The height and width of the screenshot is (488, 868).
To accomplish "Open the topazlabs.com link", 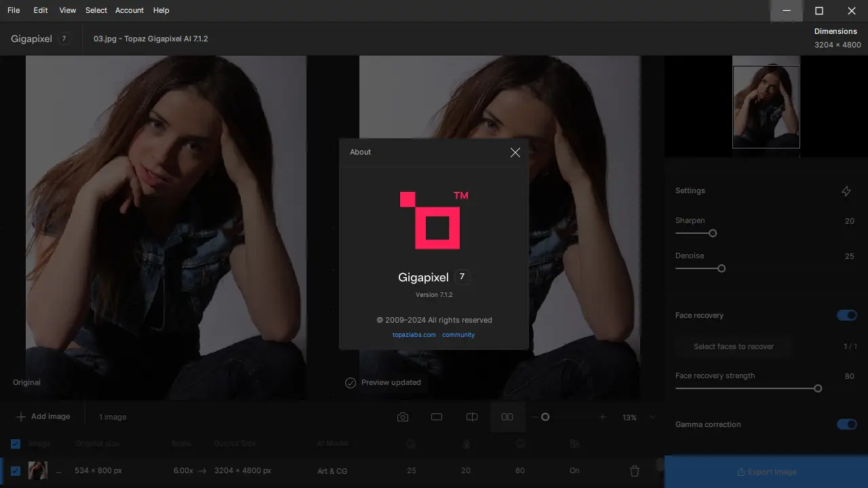I will click(414, 335).
